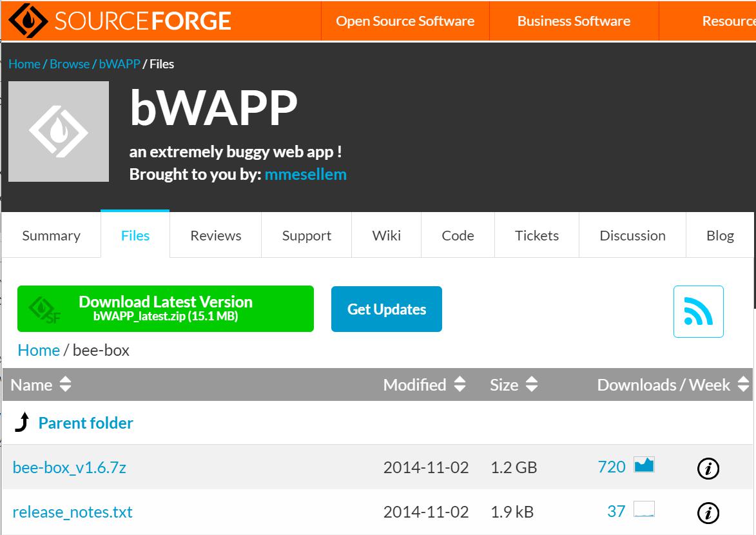
Task: Open download stats chart for release_notes.txt
Action: [x=644, y=510]
